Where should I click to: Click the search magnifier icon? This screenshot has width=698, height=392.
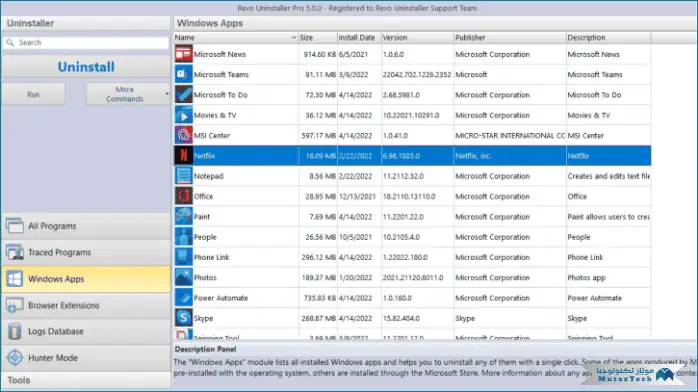tap(10, 42)
